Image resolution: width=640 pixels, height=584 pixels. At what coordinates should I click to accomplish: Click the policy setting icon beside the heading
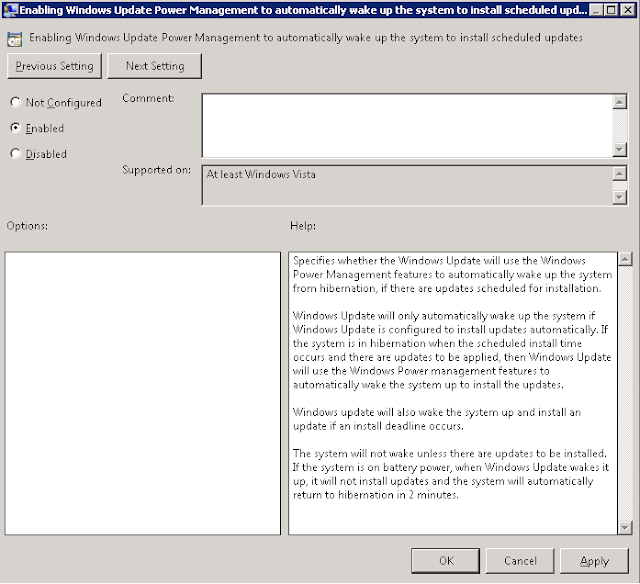(x=14, y=40)
